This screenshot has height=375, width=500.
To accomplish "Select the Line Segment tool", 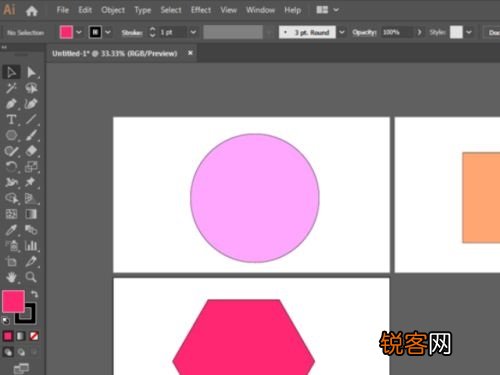I will [31, 119].
